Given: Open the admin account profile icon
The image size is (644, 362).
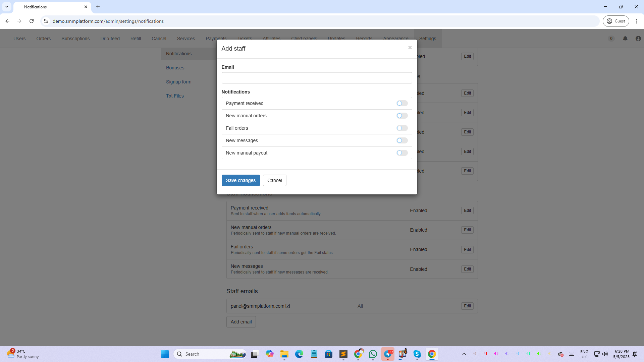Looking at the screenshot, I should pyautogui.click(x=638, y=39).
